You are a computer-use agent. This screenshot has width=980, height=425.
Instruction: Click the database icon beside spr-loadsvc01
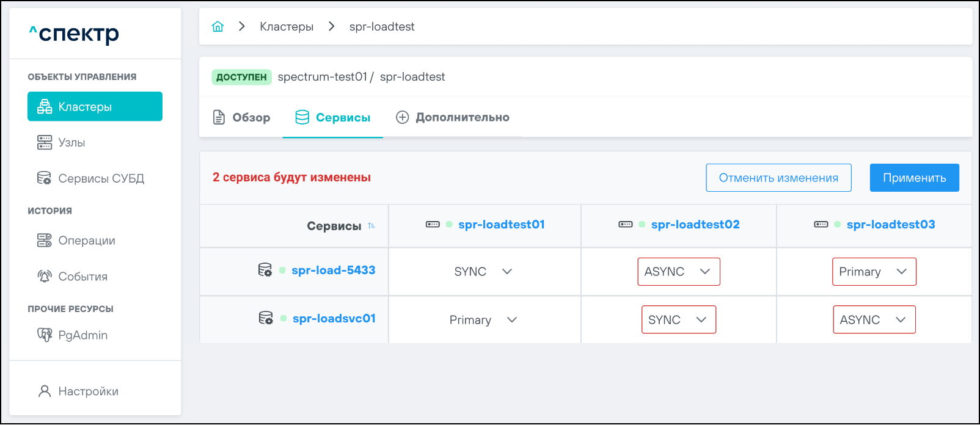266,318
